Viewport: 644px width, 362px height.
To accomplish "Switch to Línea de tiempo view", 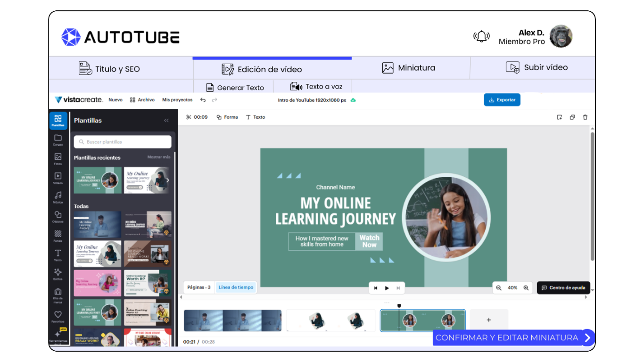I will (x=236, y=287).
